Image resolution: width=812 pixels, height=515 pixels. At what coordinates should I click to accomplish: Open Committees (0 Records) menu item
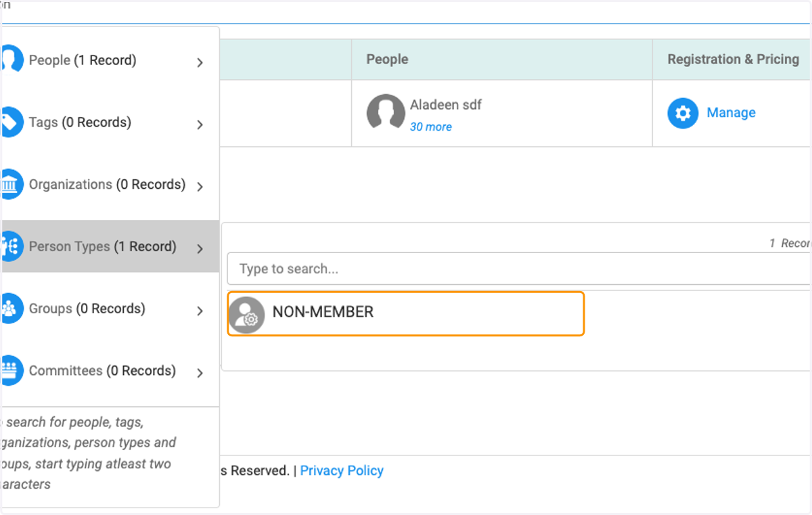tap(110, 371)
